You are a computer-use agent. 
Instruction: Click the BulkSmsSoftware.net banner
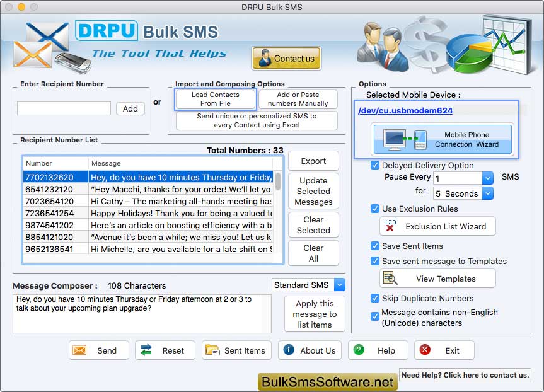tap(328, 382)
